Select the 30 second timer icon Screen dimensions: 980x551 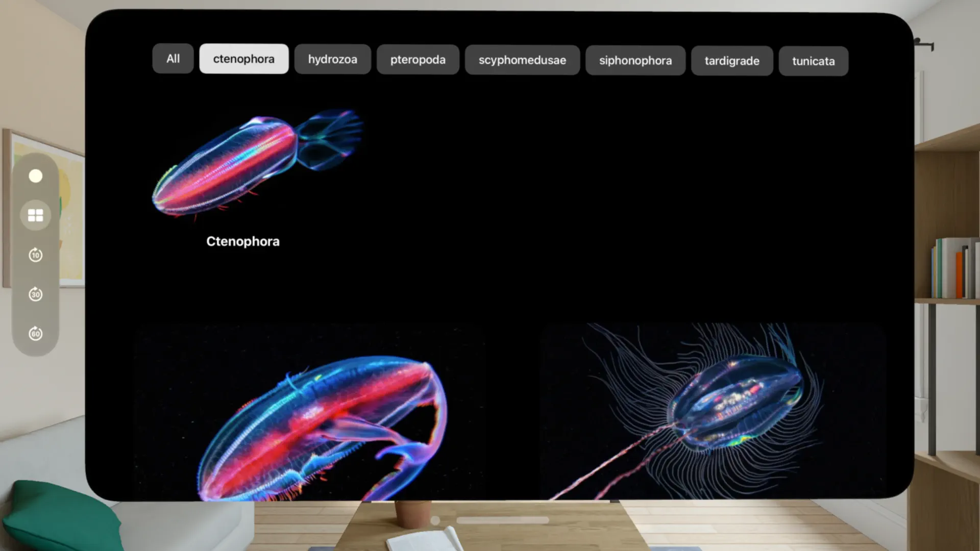pos(36,294)
